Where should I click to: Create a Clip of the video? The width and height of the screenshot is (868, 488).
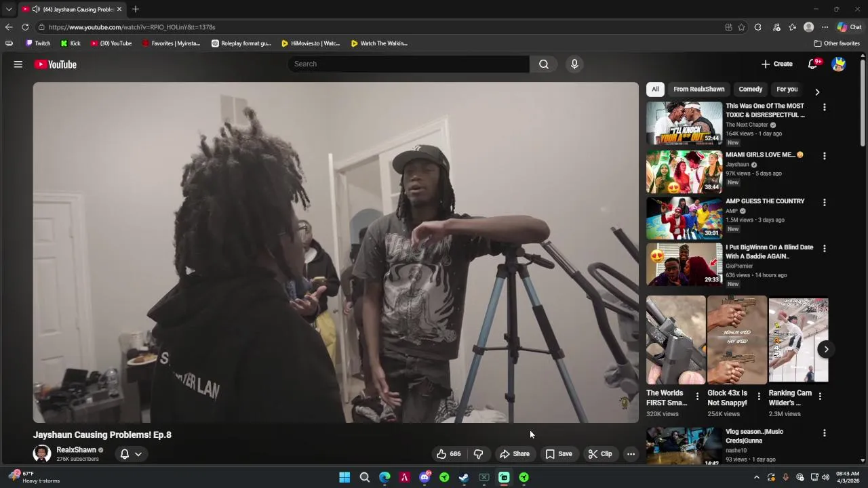point(600,454)
